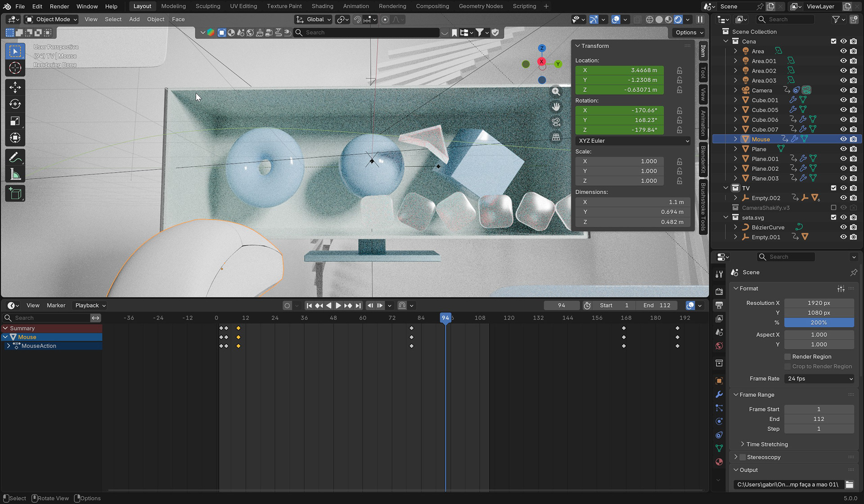The height and width of the screenshot is (504, 864).
Task: Open the Frame Rate dropdown
Action: coord(819,379)
